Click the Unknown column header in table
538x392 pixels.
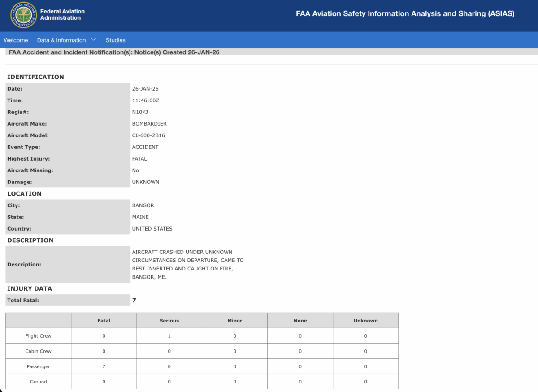[365, 321]
